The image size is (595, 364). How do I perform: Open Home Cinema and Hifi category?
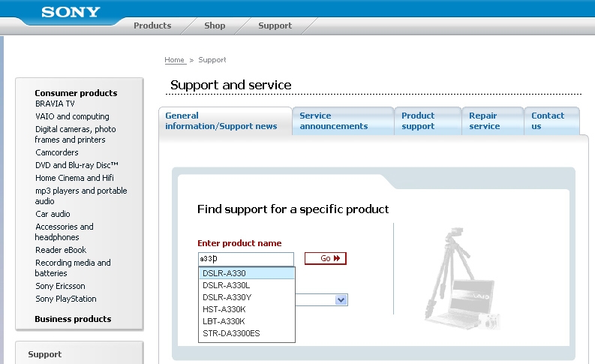[x=74, y=178]
